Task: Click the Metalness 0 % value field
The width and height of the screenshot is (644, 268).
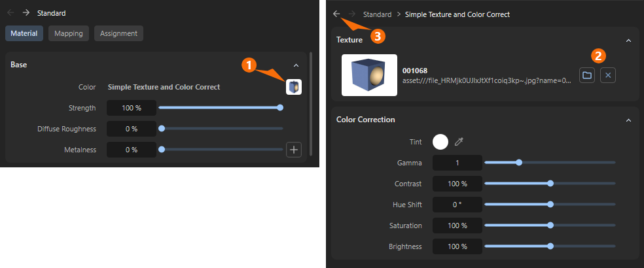Action: (132, 150)
